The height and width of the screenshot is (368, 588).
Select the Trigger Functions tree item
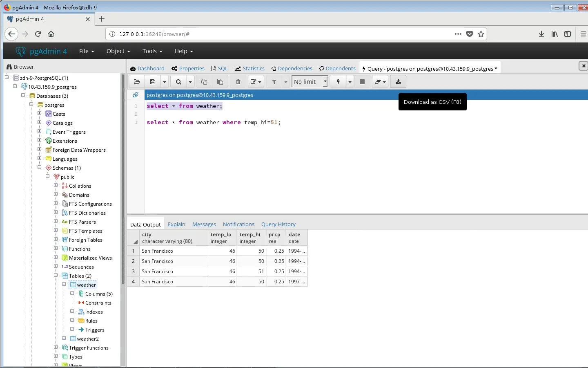coord(88,348)
